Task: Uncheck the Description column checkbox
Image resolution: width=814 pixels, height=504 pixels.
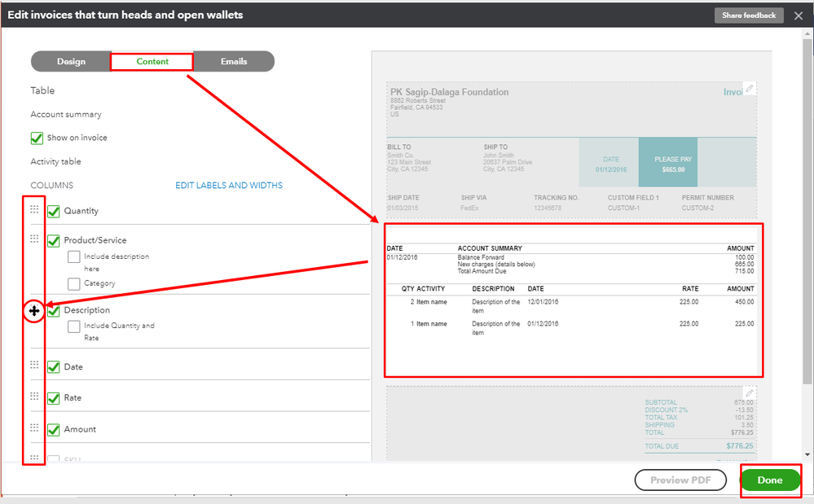Action: 54,310
